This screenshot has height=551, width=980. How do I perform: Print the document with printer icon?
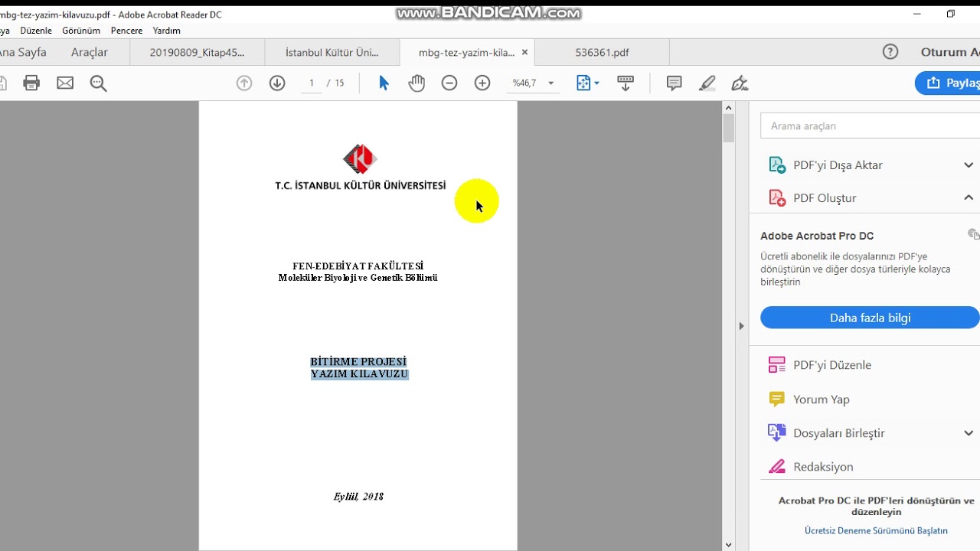tap(31, 83)
